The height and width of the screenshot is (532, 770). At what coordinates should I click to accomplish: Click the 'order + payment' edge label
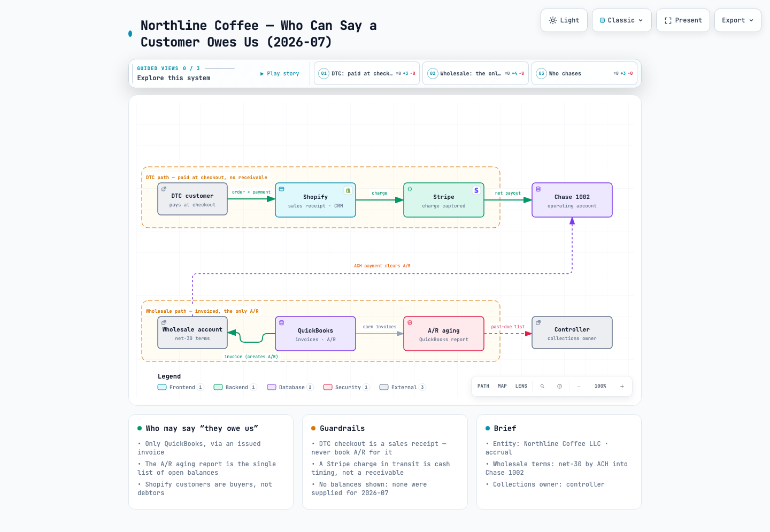pos(251,192)
